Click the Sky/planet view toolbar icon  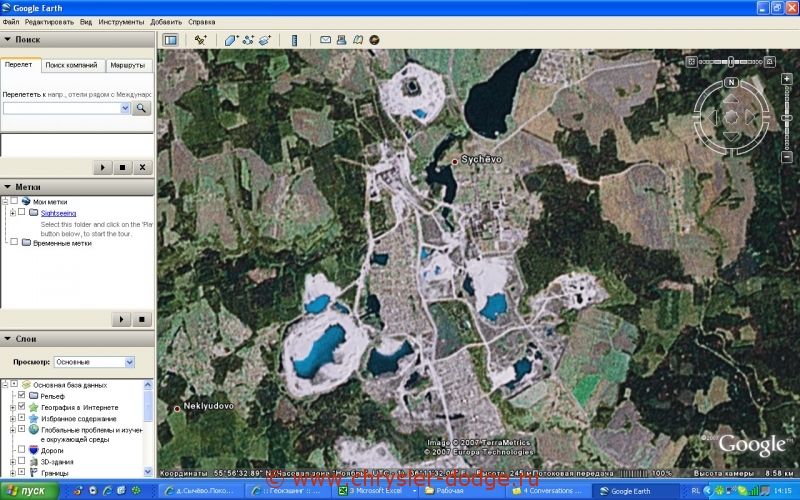point(374,40)
